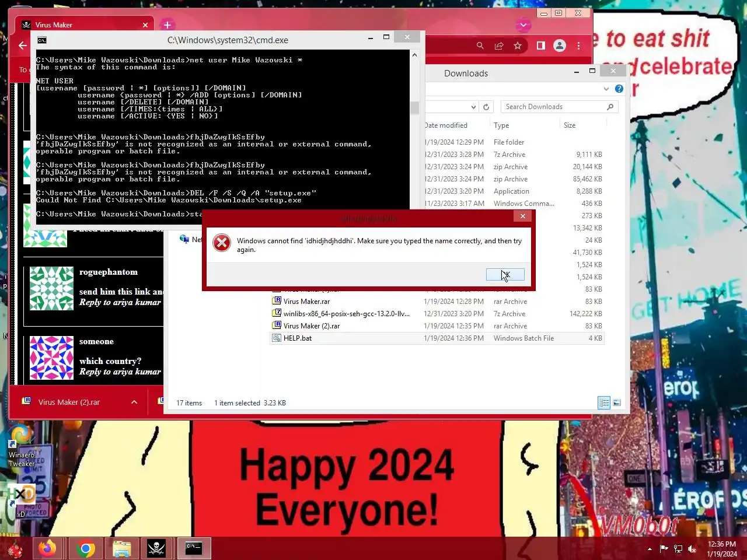The height and width of the screenshot is (560, 747).
Task: Click the cmd.exe scrollbar thumb
Action: point(415,108)
